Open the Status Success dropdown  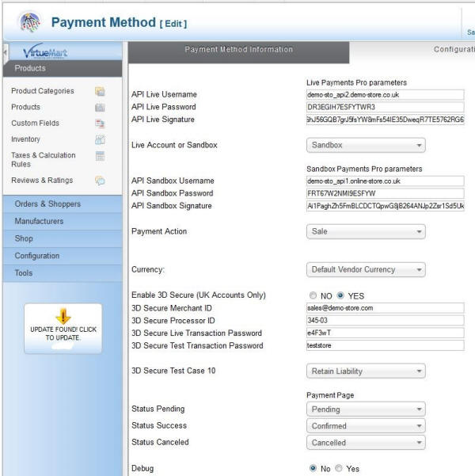(x=366, y=426)
